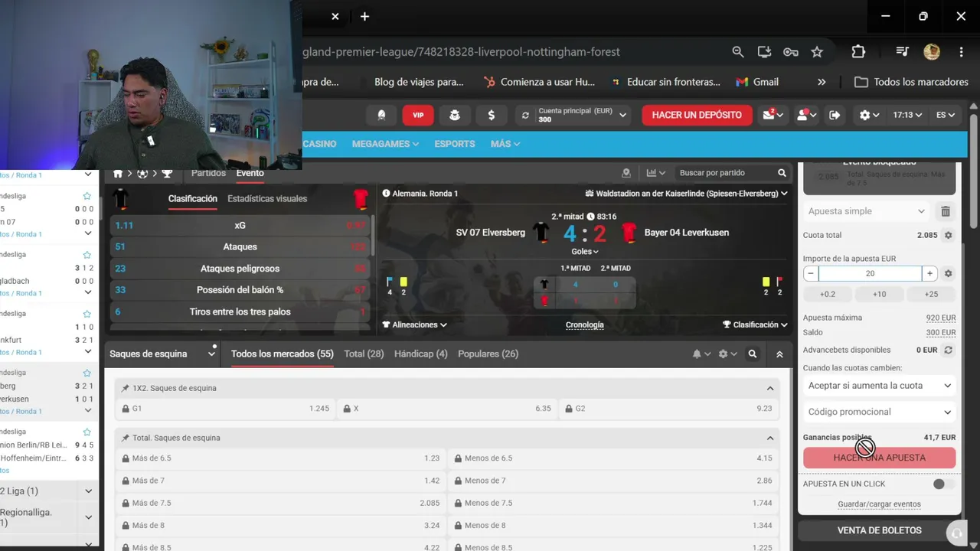Open the markets search magnifier

coord(753,354)
